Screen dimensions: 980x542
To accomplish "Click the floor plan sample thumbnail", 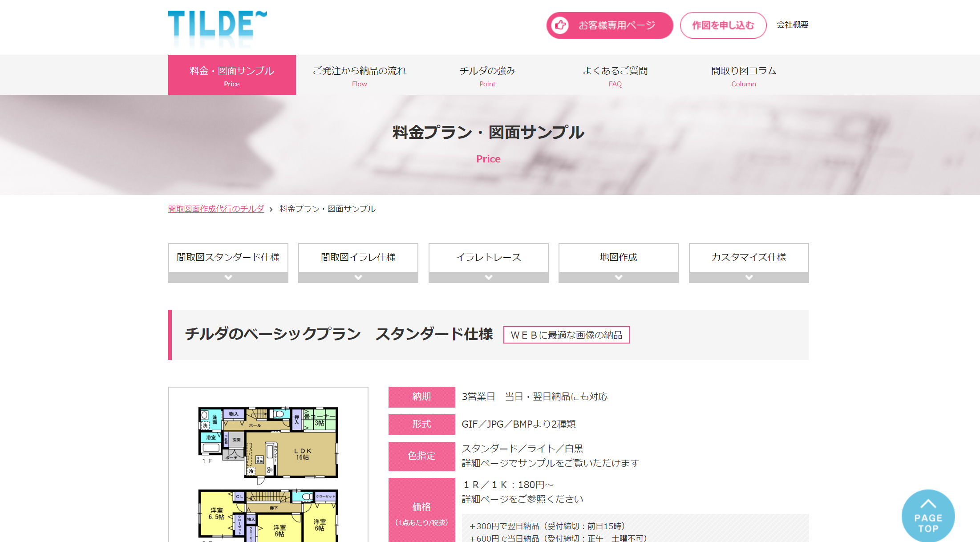I will [268, 467].
